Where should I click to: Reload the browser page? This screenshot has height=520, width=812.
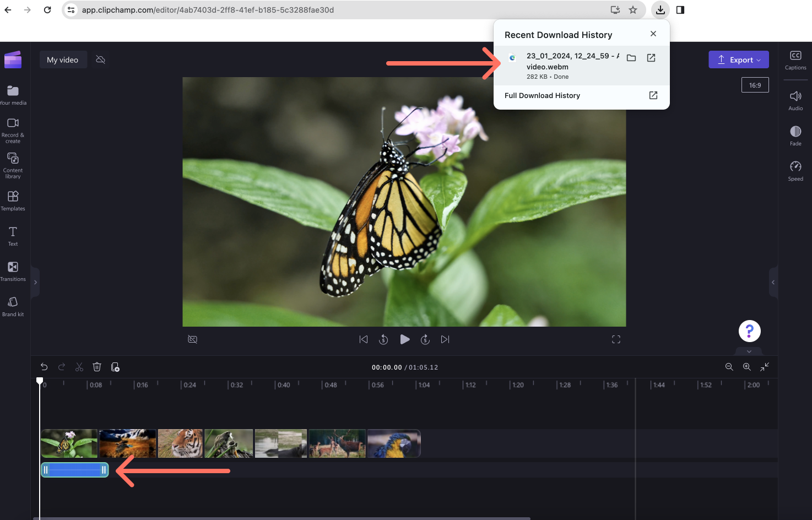[x=47, y=10]
